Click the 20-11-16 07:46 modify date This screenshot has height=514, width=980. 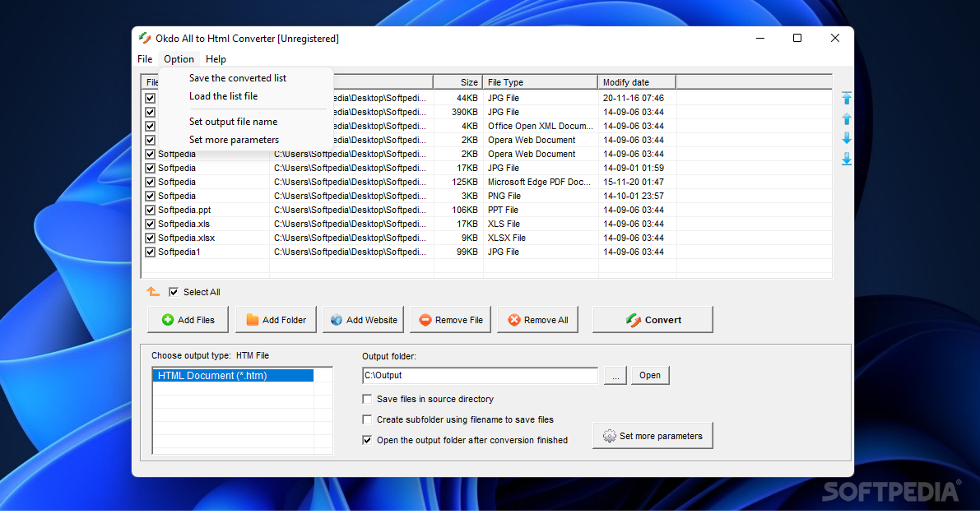click(634, 98)
